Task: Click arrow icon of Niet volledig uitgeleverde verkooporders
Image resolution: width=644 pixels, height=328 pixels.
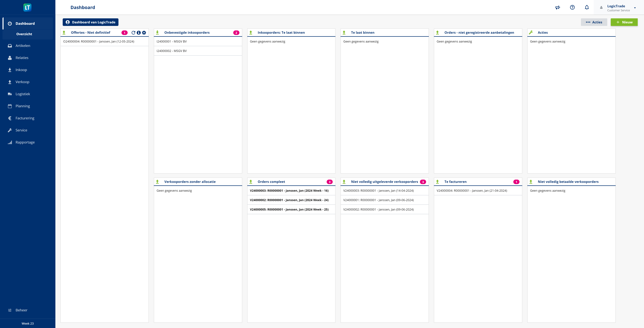Action: point(344,182)
